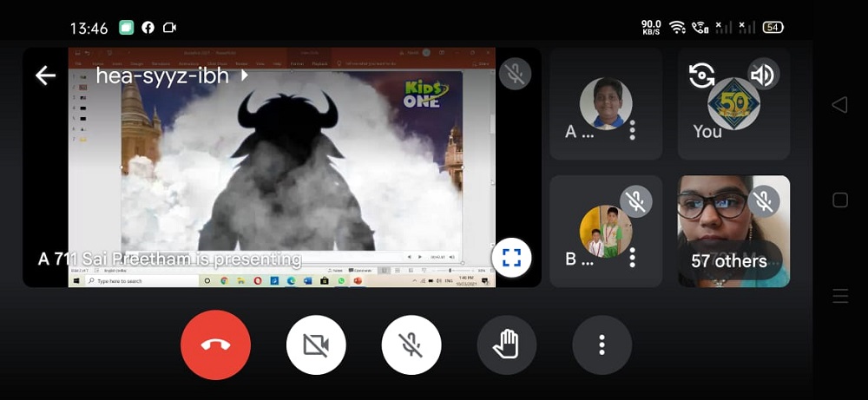Open meeting code hea-syyz-ibh info
The width and height of the screenshot is (868, 400).
tap(161, 75)
